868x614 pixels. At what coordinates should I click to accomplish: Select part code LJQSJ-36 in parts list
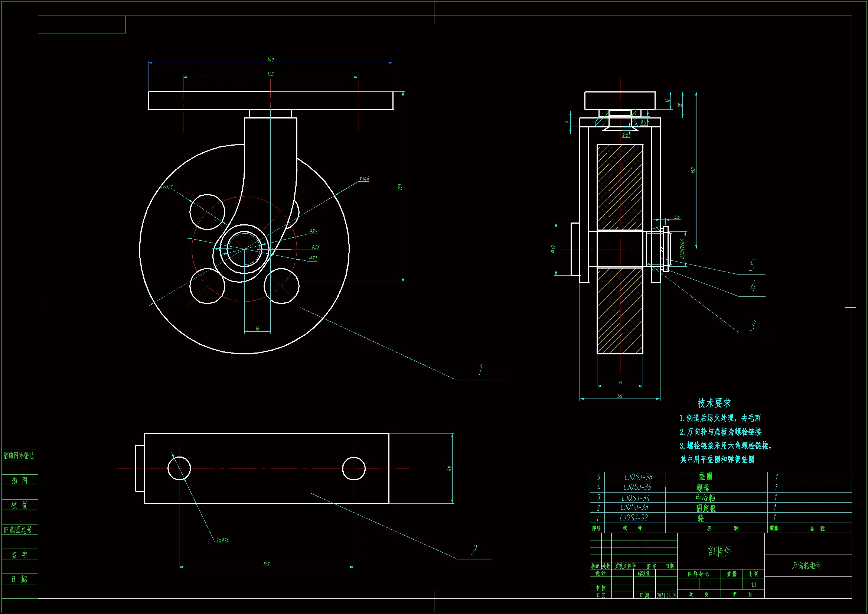pyautogui.click(x=638, y=477)
